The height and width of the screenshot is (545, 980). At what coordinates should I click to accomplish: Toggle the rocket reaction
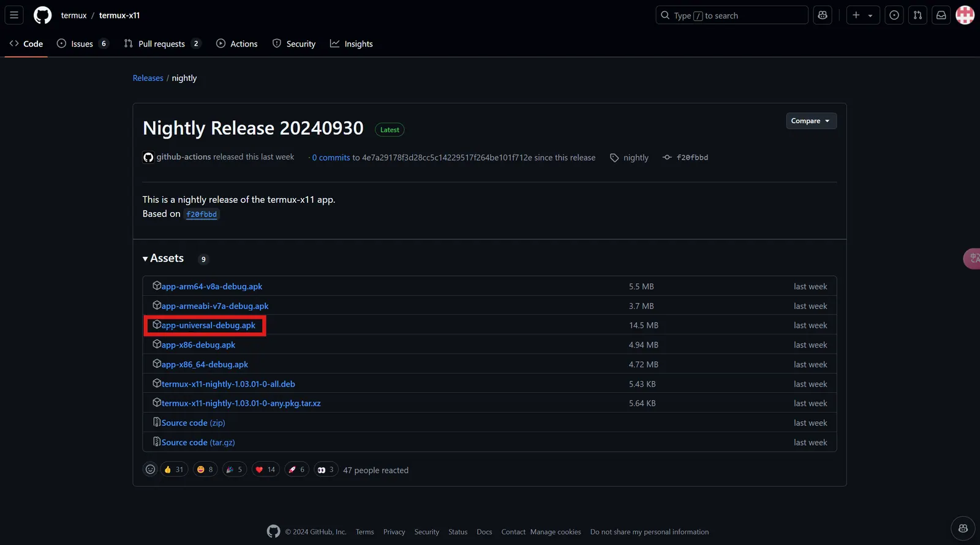[296, 470]
